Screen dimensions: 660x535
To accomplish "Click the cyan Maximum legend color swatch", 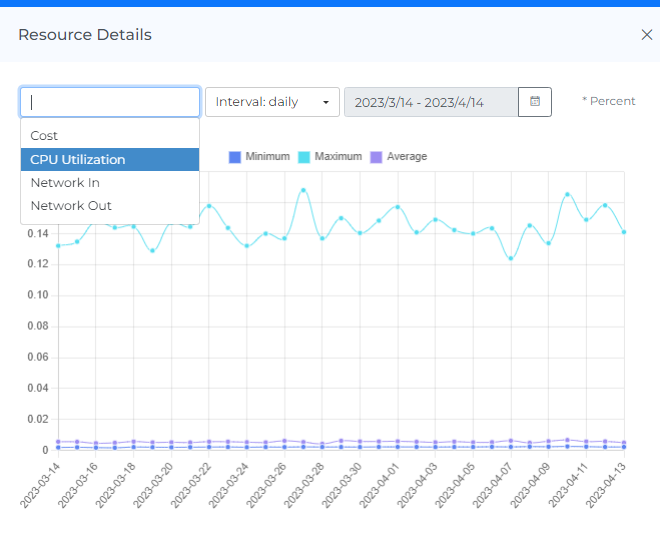I will click(x=305, y=157).
